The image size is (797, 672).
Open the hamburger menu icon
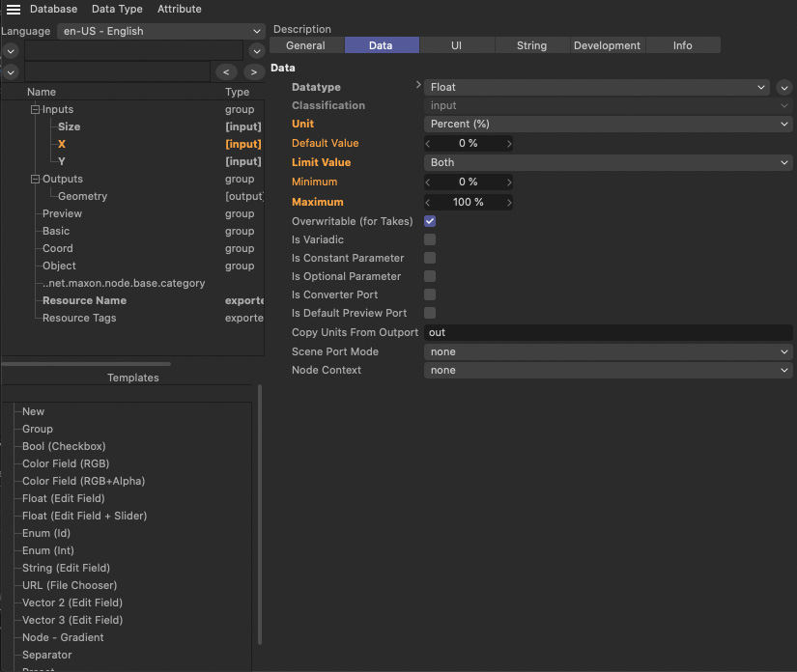point(14,10)
